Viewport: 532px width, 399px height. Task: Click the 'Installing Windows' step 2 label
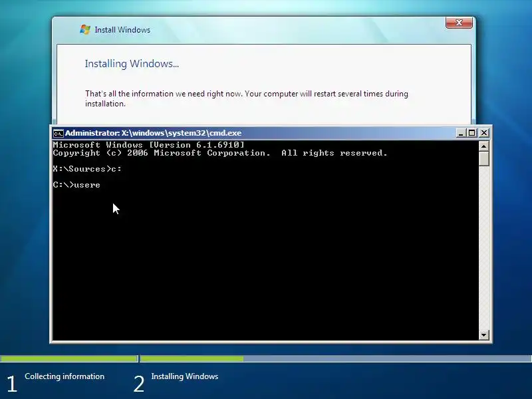[x=185, y=376]
